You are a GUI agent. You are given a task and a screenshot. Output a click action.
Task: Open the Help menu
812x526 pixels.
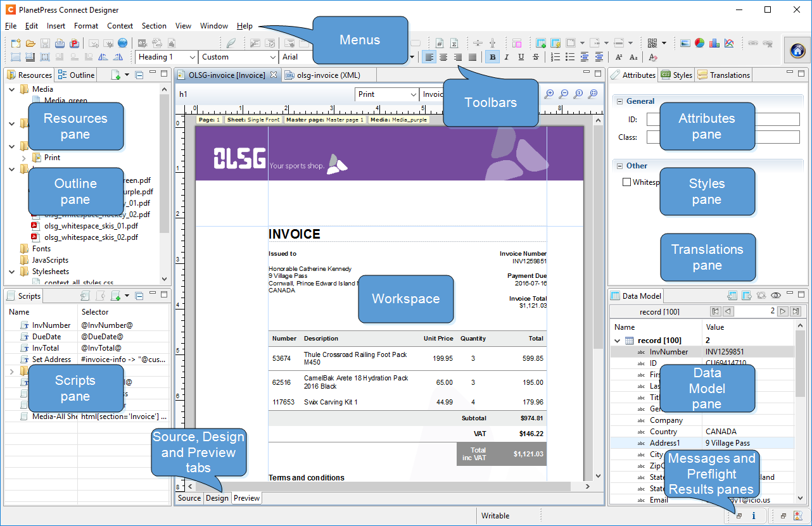tap(244, 26)
